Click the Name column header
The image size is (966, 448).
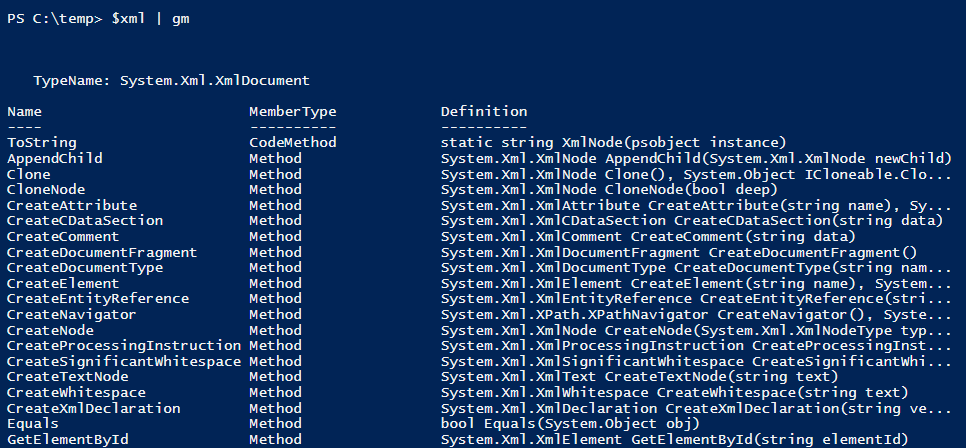(x=25, y=112)
